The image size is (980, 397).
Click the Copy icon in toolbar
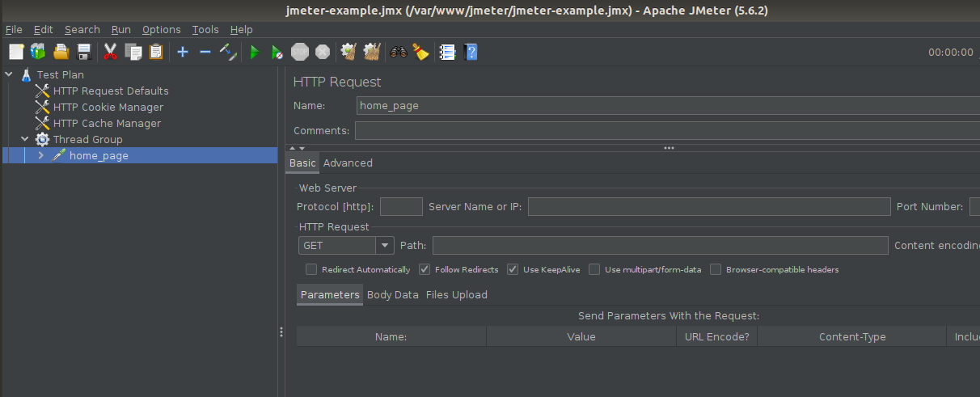(x=133, y=52)
